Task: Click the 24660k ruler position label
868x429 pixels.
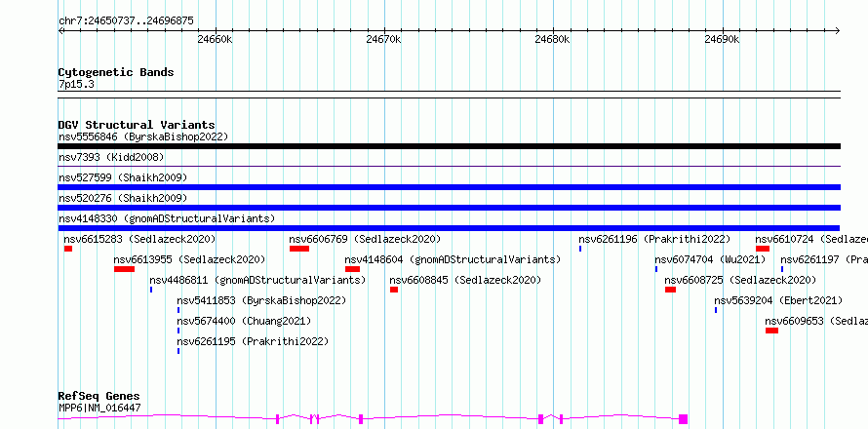Action: click(x=215, y=39)
